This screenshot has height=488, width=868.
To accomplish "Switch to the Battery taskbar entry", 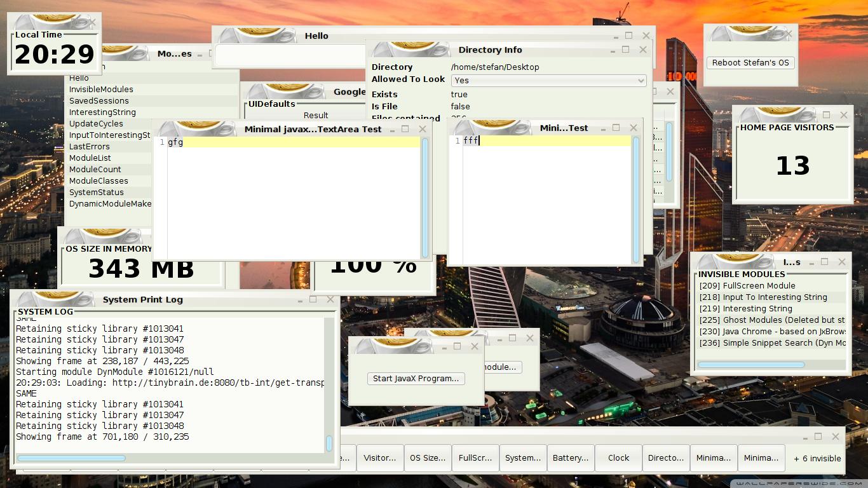I will tap(570, 458).
